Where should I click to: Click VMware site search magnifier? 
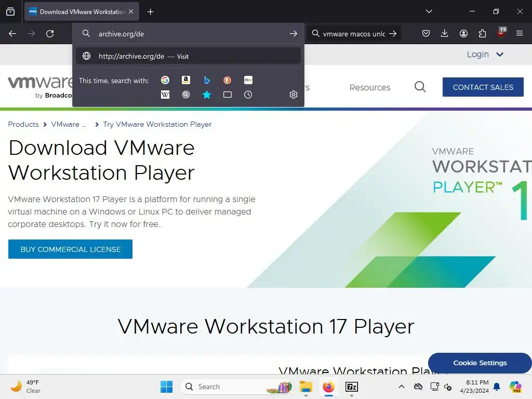tap(420, 87)
